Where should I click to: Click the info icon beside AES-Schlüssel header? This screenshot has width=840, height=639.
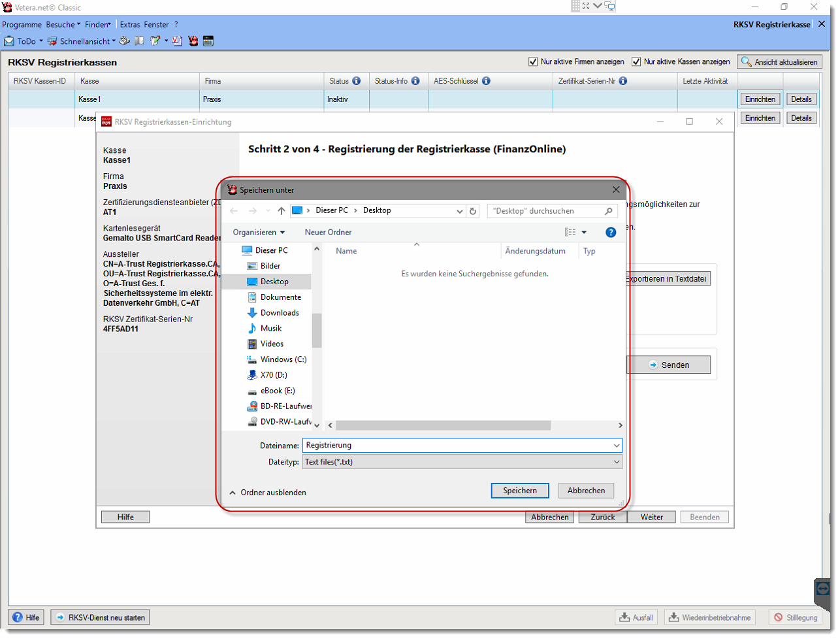486,81
